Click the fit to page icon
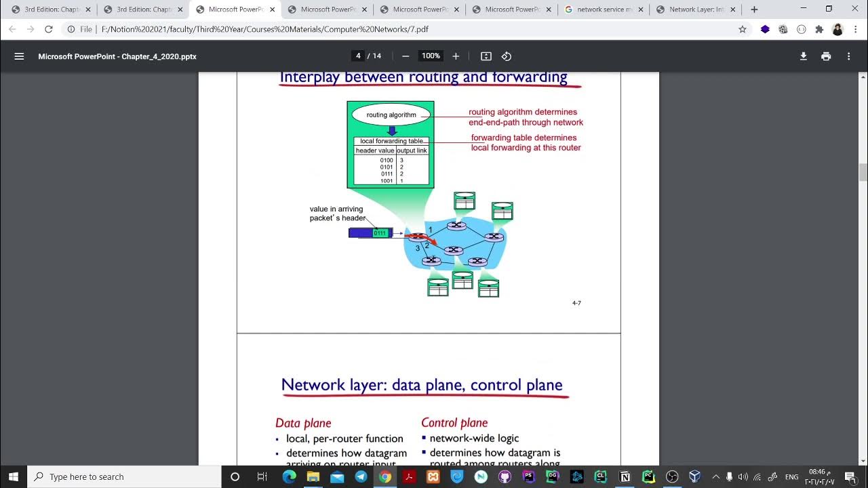 pos(486,56)
